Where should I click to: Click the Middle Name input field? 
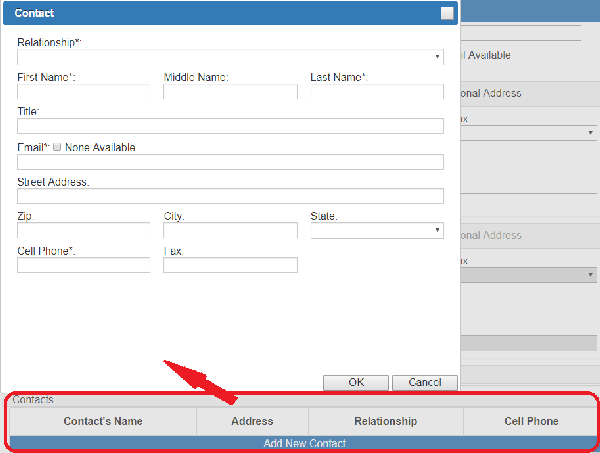230,92
